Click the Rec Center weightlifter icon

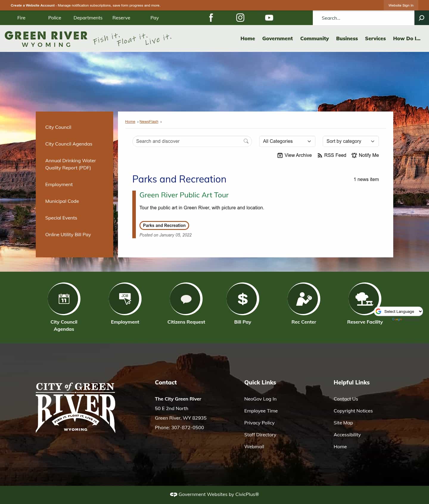pos(304,299)
